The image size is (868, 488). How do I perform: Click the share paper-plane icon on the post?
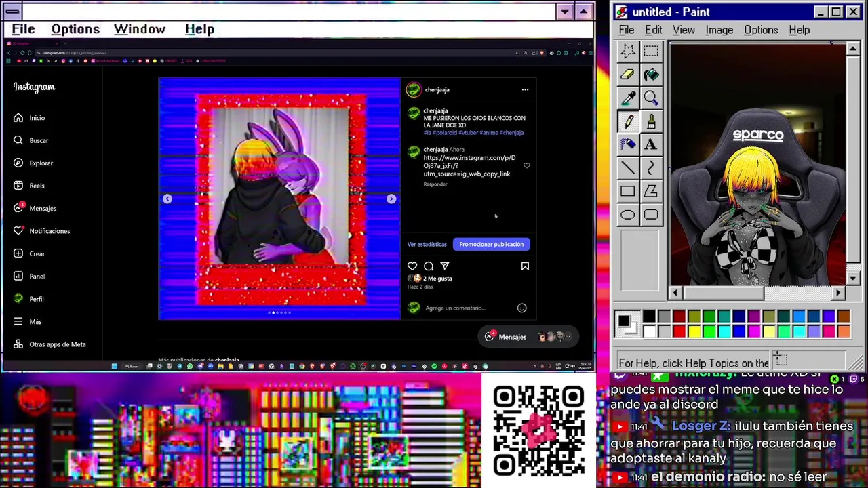[x=445, y=266]
